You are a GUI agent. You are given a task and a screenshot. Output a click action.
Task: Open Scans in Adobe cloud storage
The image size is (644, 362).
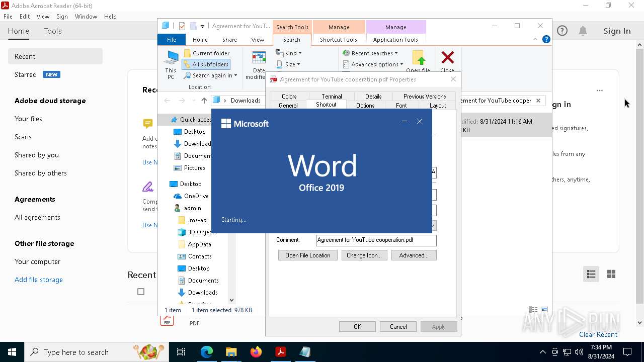pos(23,137)
